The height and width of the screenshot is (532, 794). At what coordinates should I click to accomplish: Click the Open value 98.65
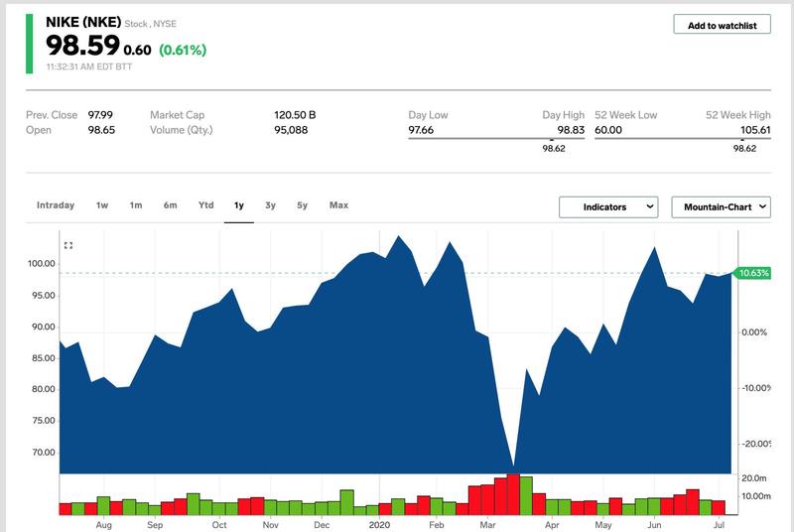pos(101,130)
